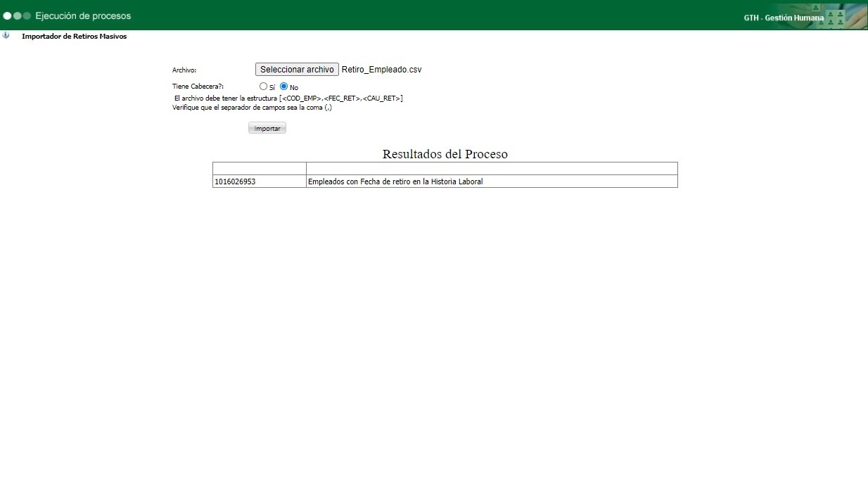Click the 'Tiene Cabecera?:' label

point(197,87)
